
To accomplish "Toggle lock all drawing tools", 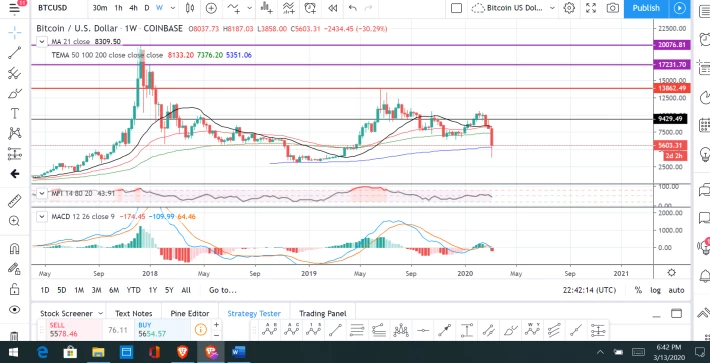I will tap(14, 289).
